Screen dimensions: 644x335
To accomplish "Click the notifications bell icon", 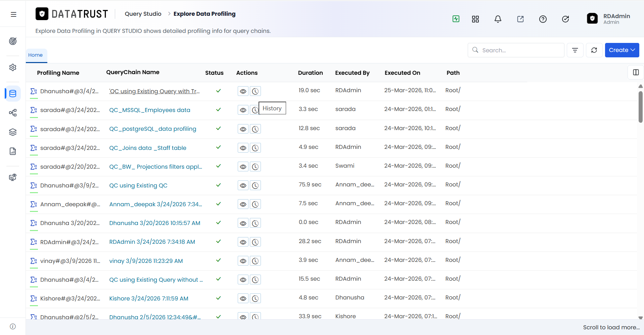I will coord(498,19).
